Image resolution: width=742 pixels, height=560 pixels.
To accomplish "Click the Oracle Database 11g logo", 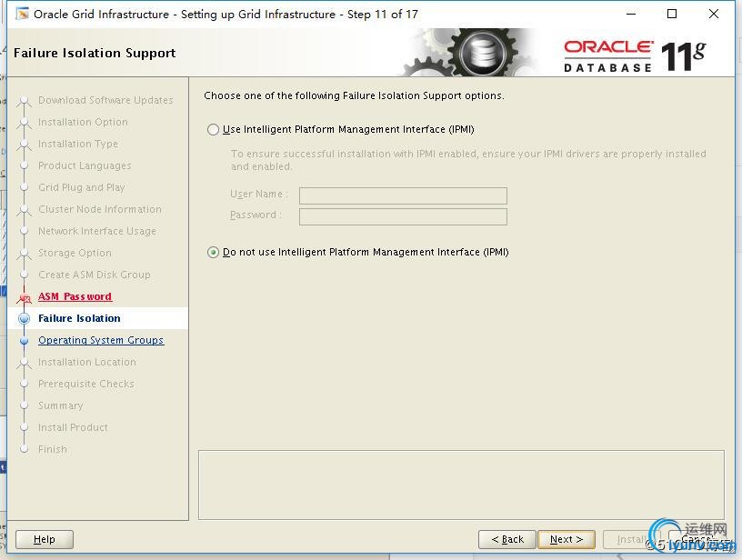I will coord(635,56).
